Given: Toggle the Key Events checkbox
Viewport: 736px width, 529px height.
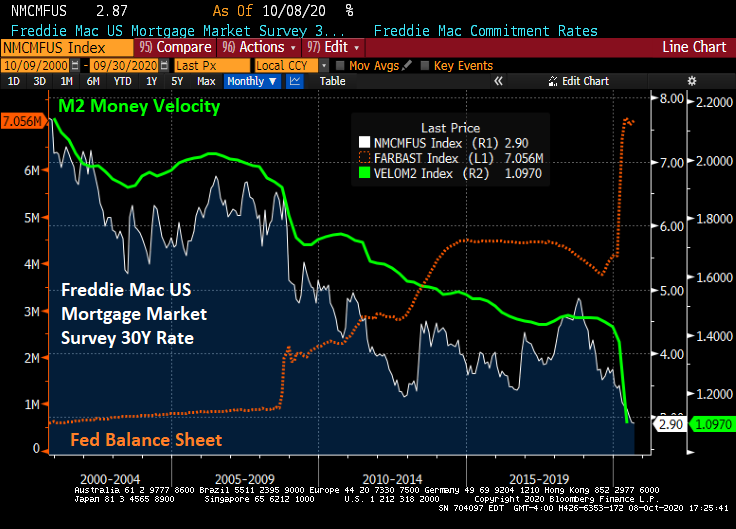Looking at the screenshot, I should (x=425, y=66).
